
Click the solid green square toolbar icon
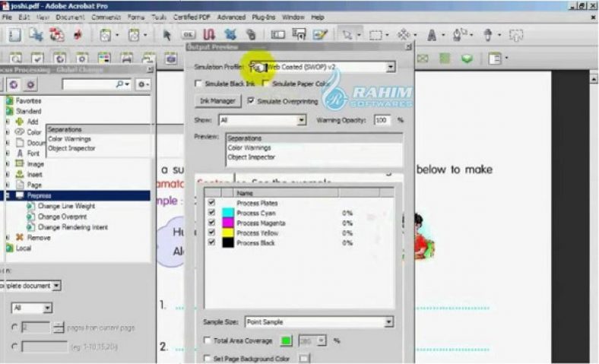tap(444, 59)
